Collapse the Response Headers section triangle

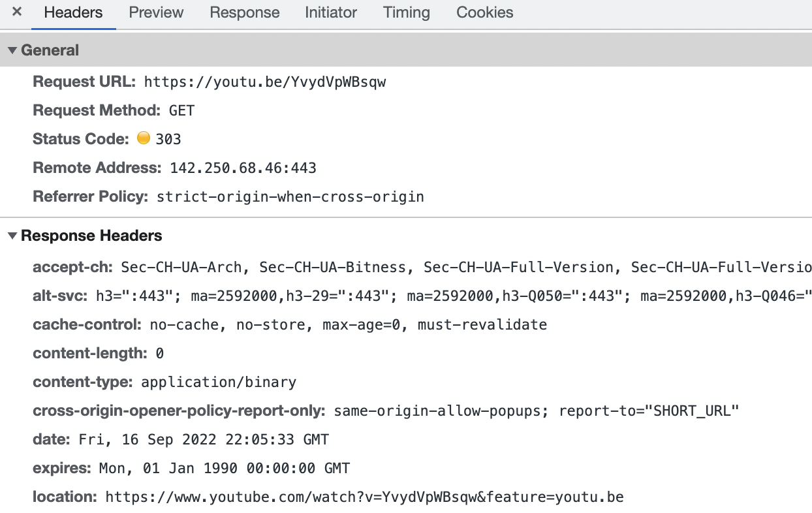click(12, 236)
